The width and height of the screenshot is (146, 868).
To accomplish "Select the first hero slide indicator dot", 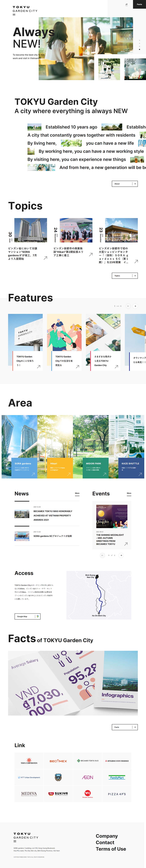I will click(139, 40).
